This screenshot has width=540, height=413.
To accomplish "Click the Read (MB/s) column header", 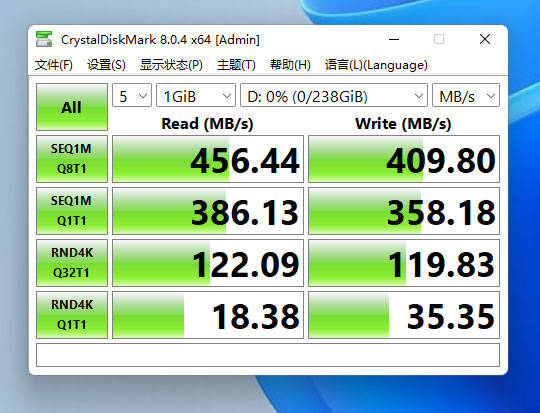I will point(207,124).
